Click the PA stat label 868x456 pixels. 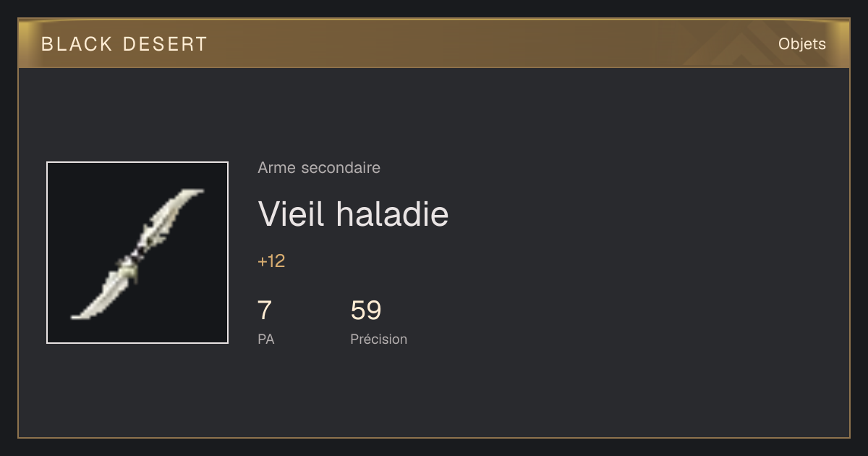[266, 339]
